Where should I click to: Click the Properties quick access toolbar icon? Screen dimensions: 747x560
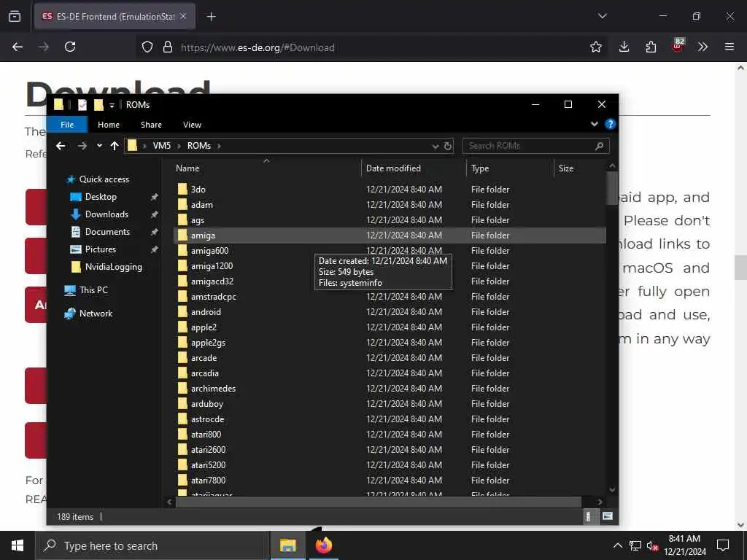tap(82, 105)
